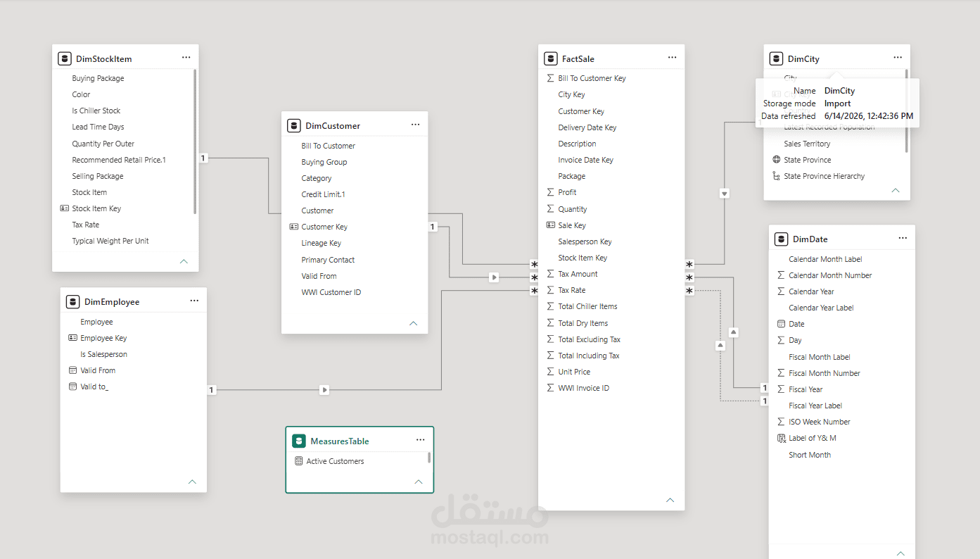Click the DimEmployee table database icon
Image resolution: width=980 pixels, height=559 pixels.
(73, 301)
